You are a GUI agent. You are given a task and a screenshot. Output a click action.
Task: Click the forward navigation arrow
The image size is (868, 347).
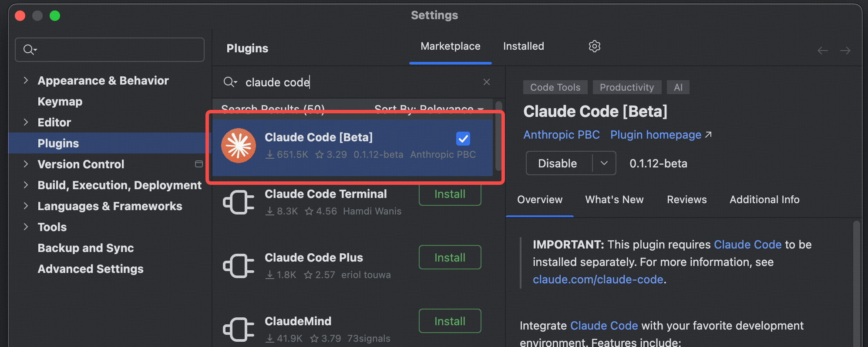(x=845, y=50)
